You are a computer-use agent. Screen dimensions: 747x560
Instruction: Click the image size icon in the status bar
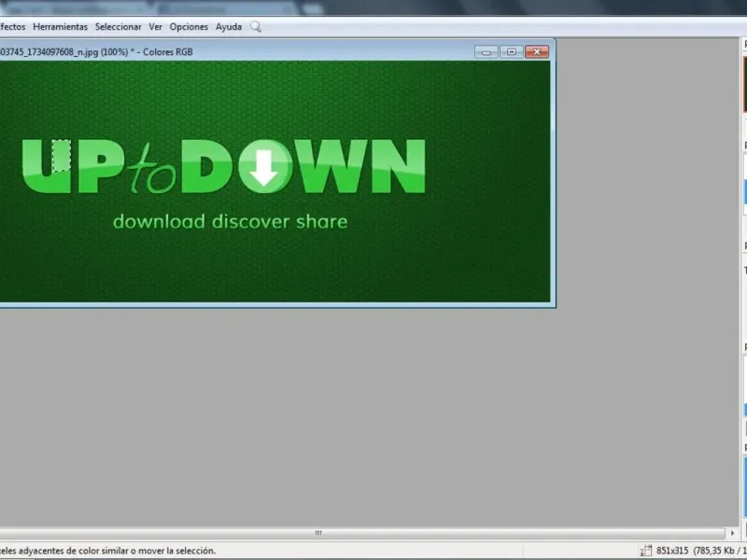[x=646, y=551]
